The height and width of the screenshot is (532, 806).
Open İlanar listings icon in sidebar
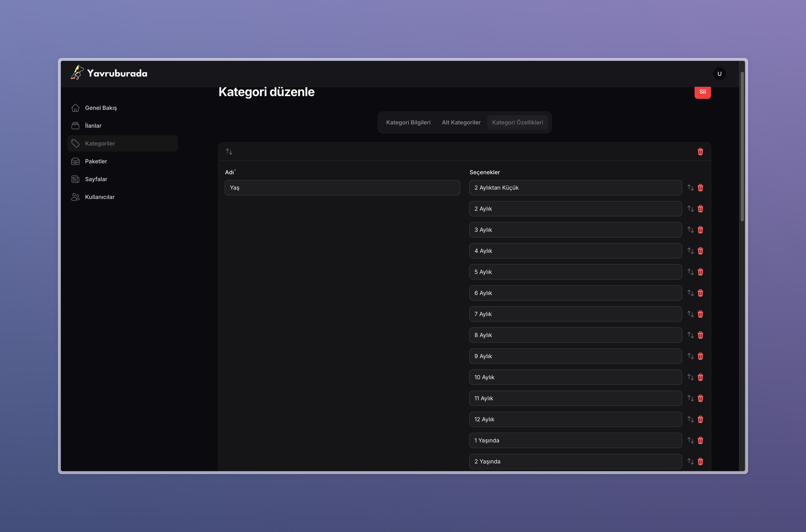click(75, 125)
